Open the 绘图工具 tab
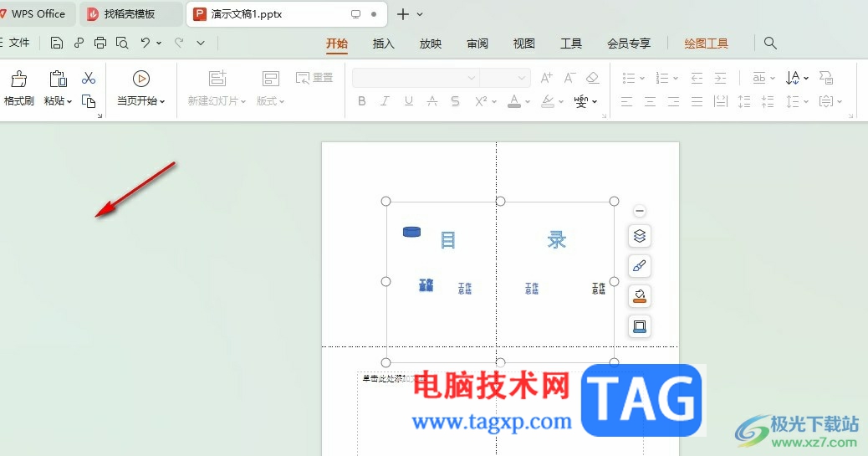 [706, 44]
